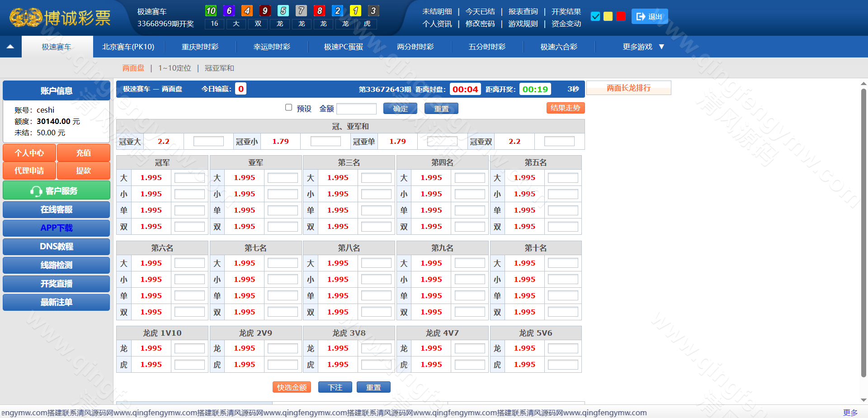Click the yellow number 1 result ball

tap(356, 11)
